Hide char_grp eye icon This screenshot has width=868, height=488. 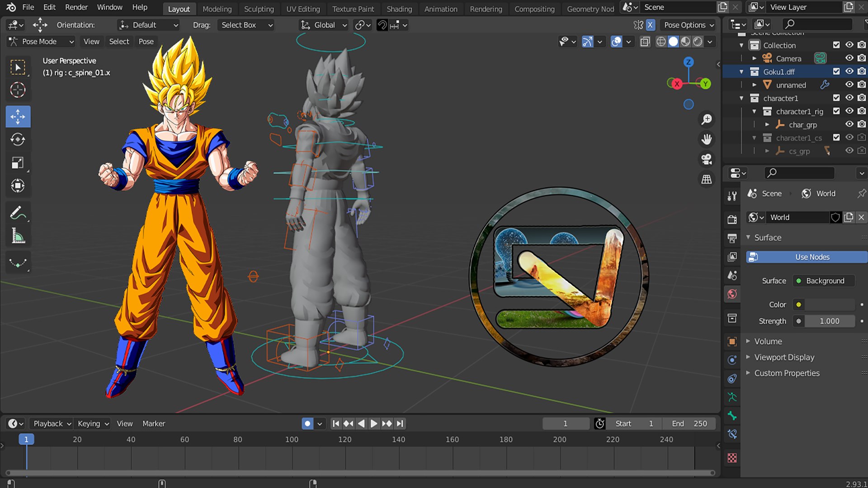pyautogui.click(x=849, y=124)
